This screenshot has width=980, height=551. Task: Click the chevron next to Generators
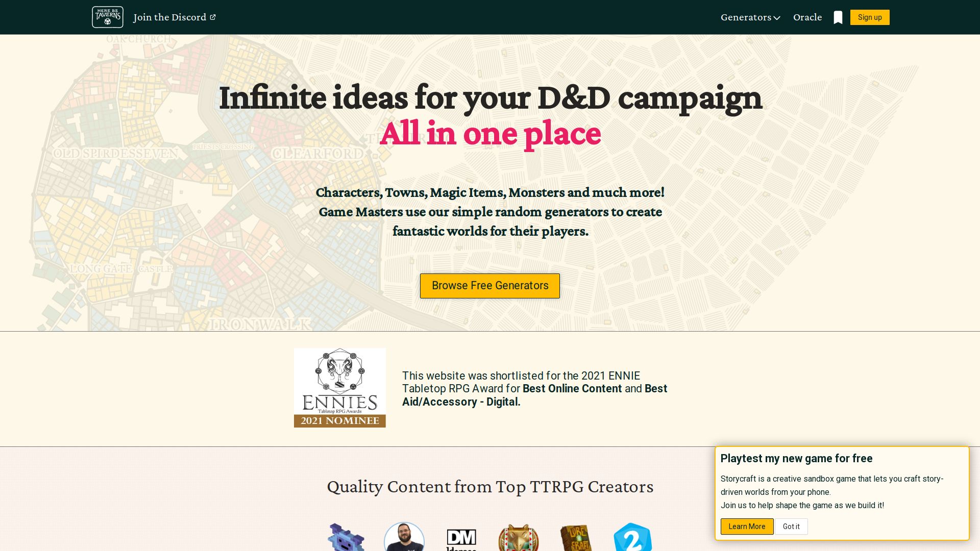pyautogui.click(x=777, y=18)
